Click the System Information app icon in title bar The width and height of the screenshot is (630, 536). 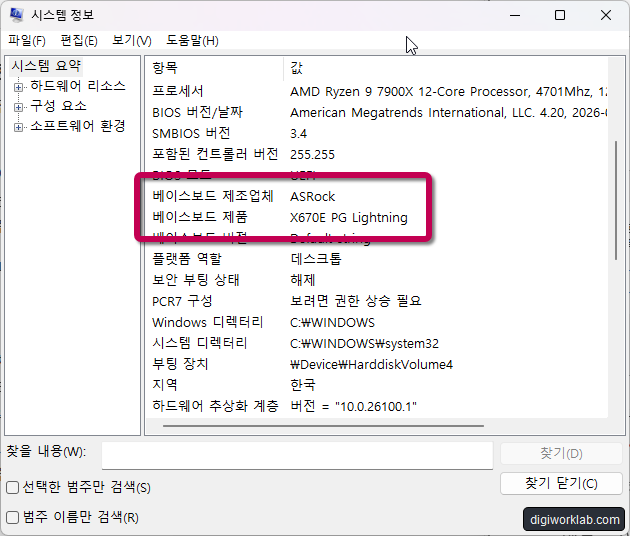tap(17, 15)
